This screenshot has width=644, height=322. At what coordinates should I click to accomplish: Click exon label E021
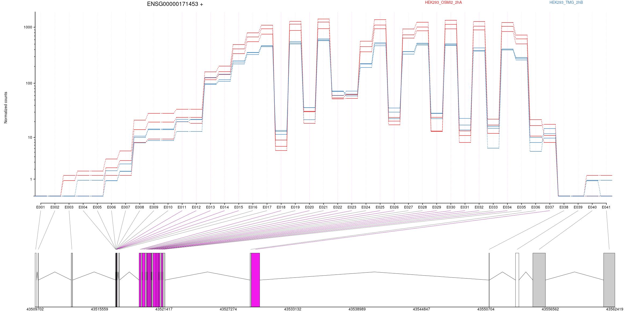click(323, 207)
